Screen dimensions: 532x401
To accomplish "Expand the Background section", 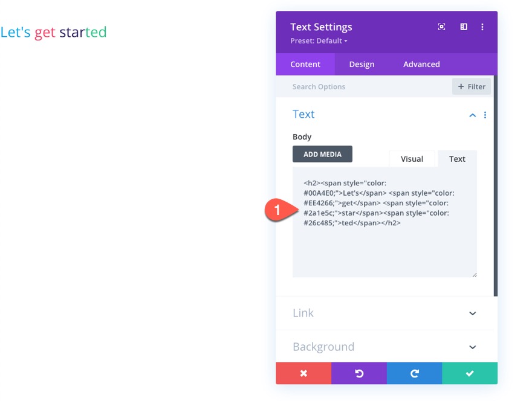I will click(x=384, y=347).
